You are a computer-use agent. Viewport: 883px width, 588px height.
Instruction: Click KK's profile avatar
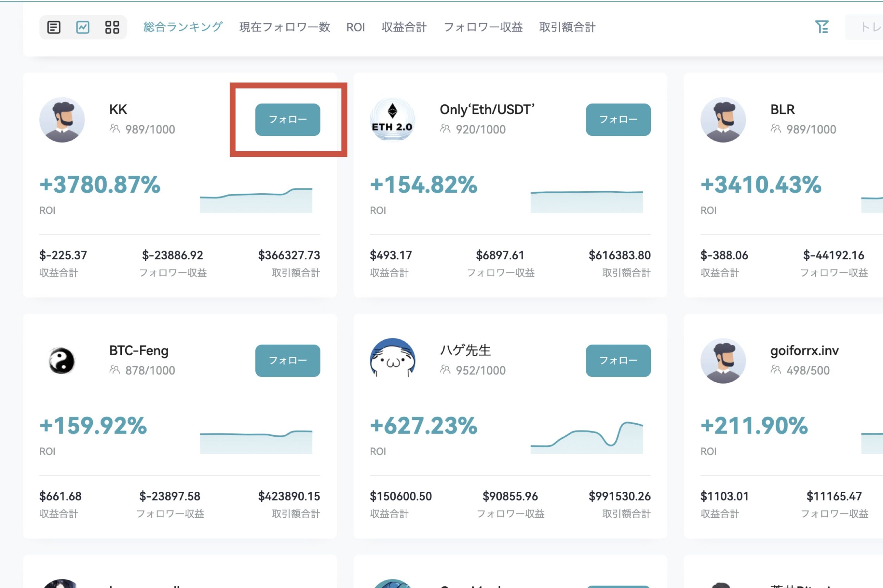(62, 119)
